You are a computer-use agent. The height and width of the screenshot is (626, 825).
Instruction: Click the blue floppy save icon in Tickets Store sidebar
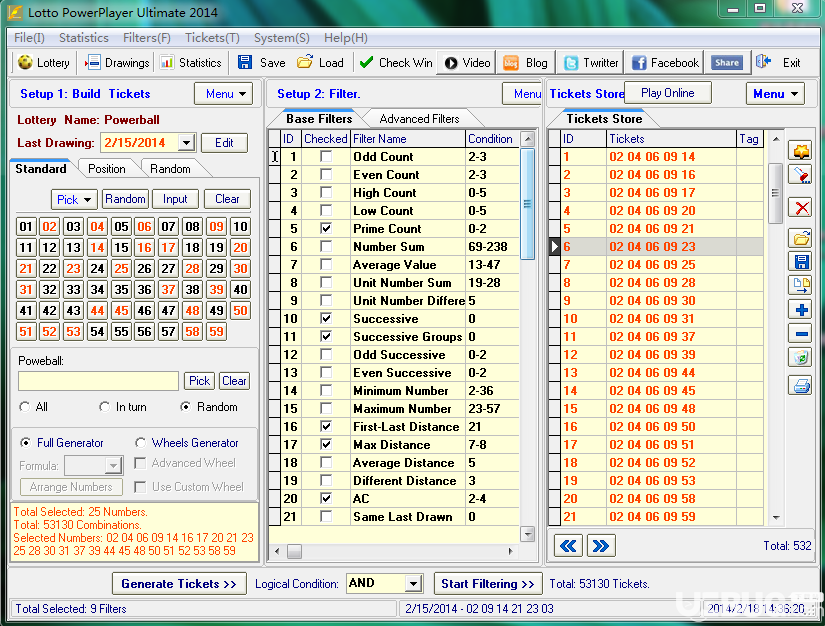coord(801,261)
